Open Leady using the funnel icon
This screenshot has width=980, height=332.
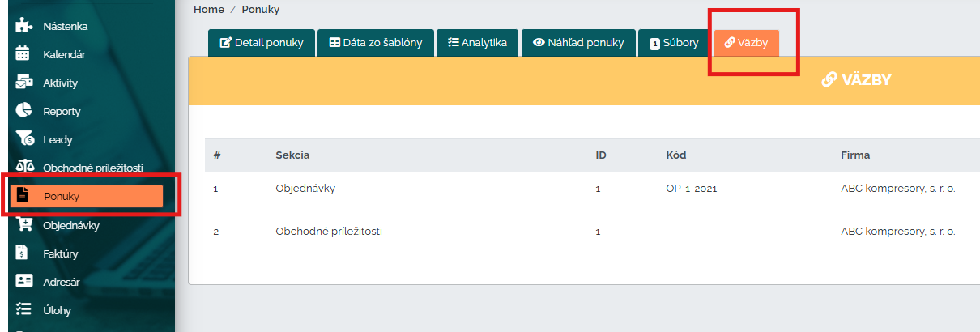[x=24, y=139]
